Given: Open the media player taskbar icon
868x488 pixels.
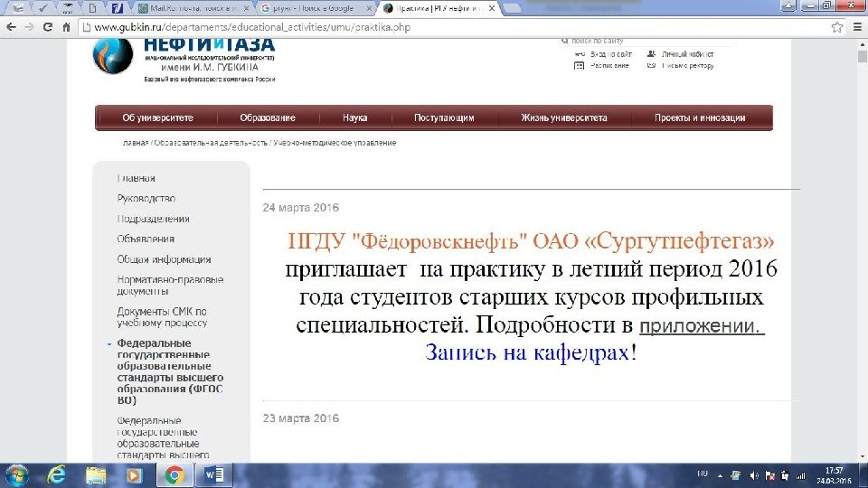Looking at the screenshot, I should (134, 475).
